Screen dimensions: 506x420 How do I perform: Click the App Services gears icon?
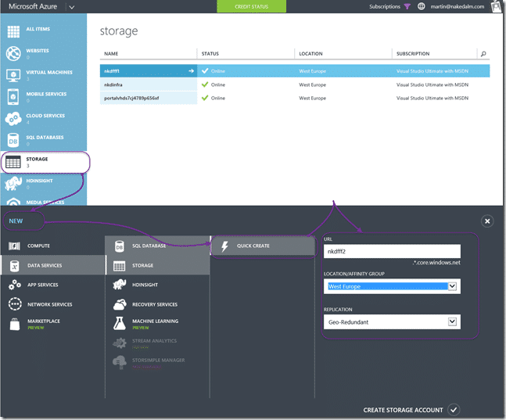[x=15, y=285]
